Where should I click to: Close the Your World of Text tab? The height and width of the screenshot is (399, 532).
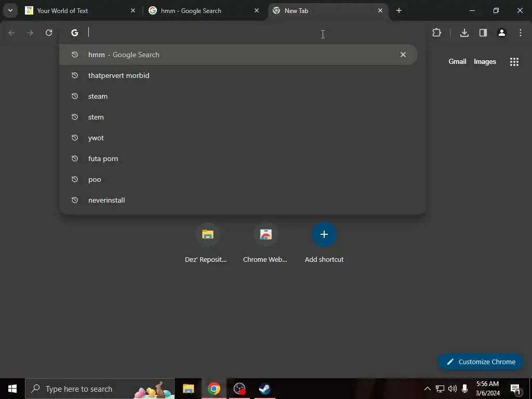[133, 10]
